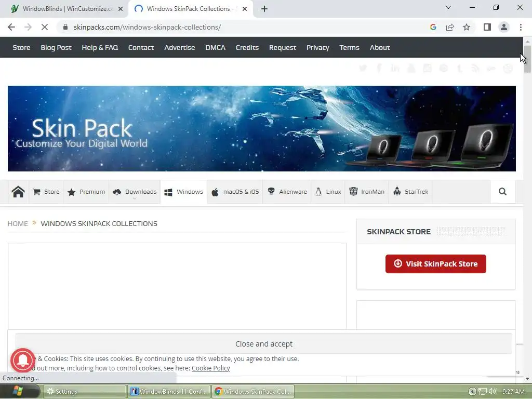The image size is (532, 399).
Task: Click the Visit SkinPack Store button
Action: [x=436, y=263]
